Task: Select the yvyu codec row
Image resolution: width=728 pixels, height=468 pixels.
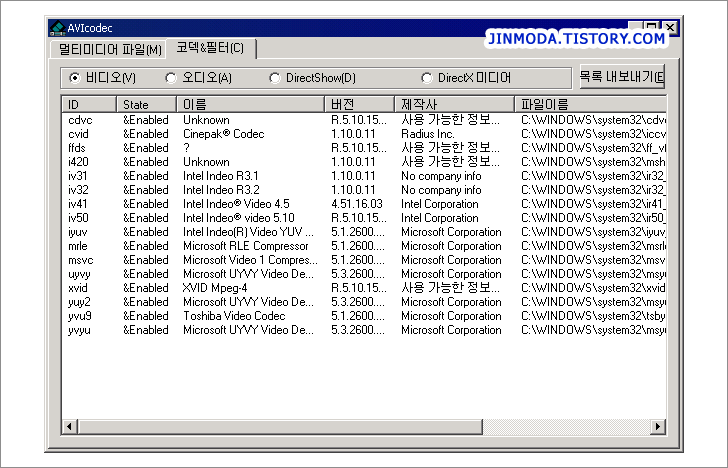Action: (x=364, y=330)
